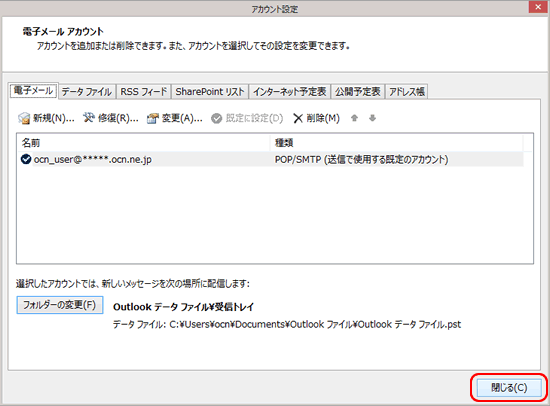Switch to the アドレス帳 tab
The width and height of the screenshot is (550, 406).
[x=407, y=92]
